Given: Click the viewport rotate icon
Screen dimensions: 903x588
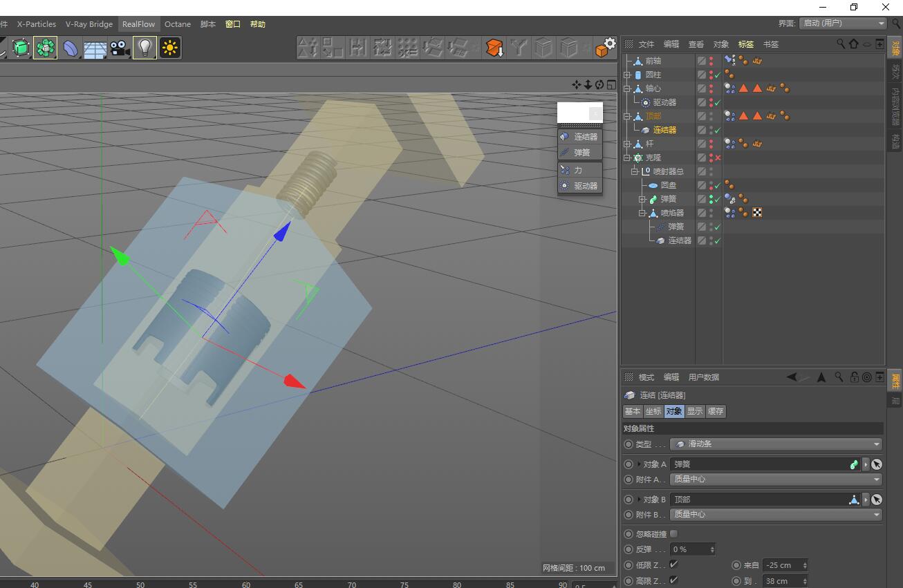Looking at the screenshot, I should coord(599,84).
